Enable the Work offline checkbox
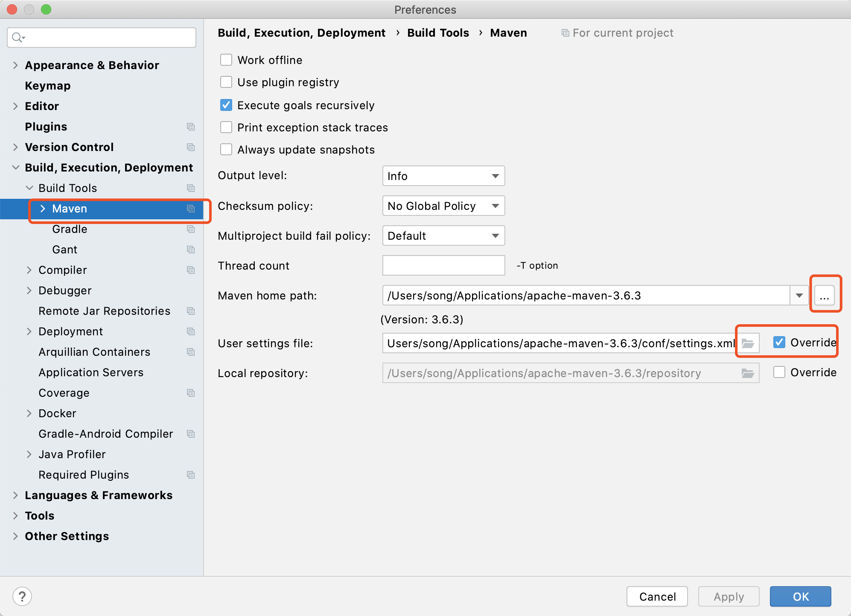Screen dimensions: 851x616 click(226, 60)
